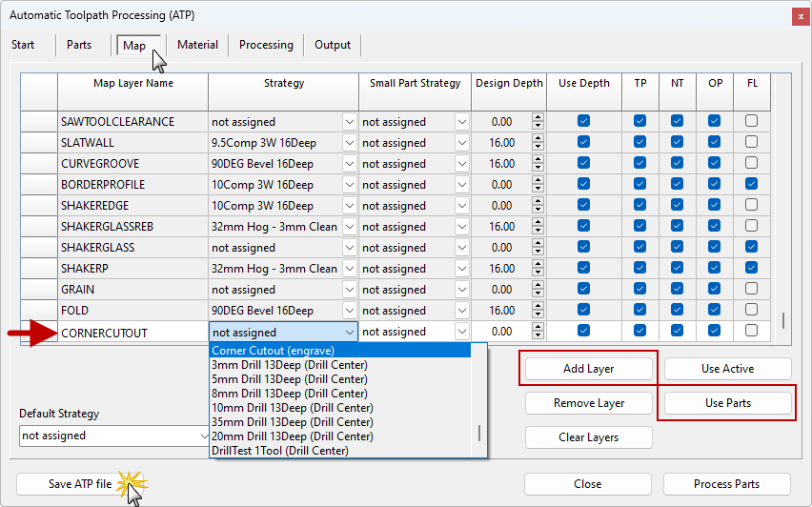This screenshot has width=812, height=507.
Task: Uncheck TP for the GRAIN layer
Action: point(639,289)
